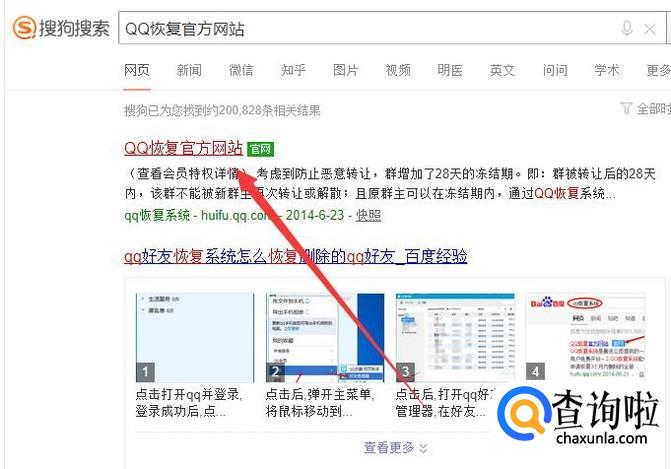This screenshot has height=469, width=671.
Task: Switch to the 图片 tab
Action: (x=346, y=70)
